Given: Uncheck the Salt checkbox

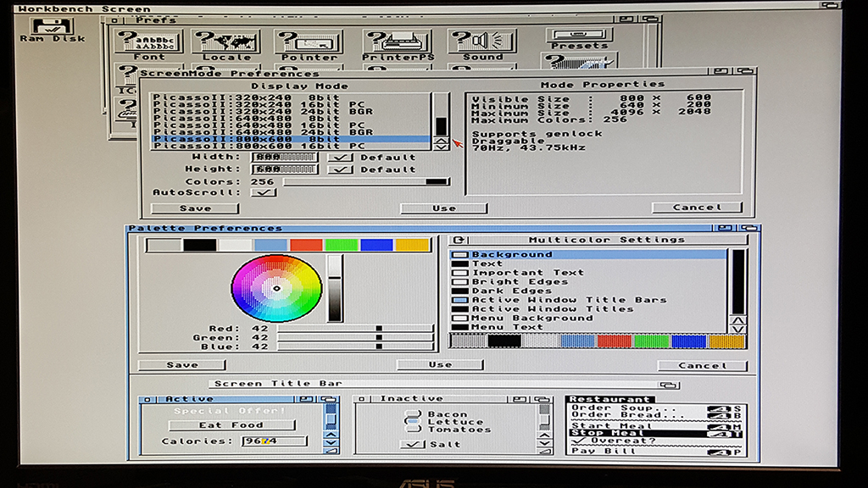Looking at the screenshot, I should [413, 444].
